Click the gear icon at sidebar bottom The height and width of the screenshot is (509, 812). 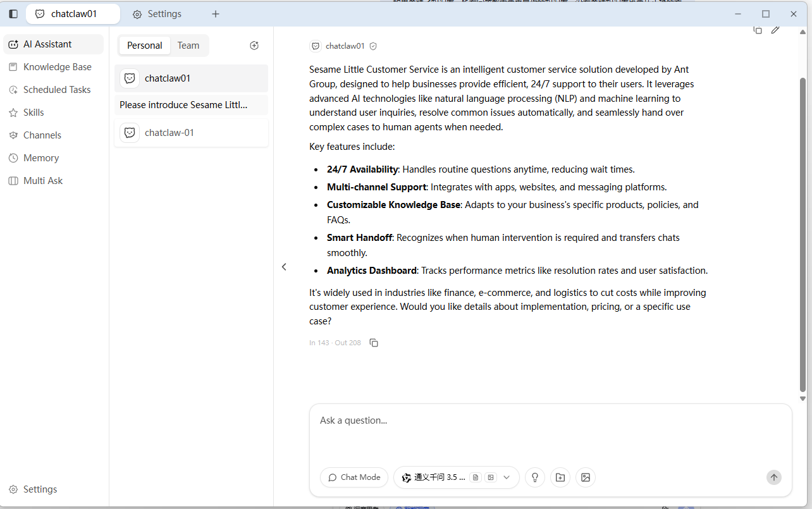click(x=13, y=489)
